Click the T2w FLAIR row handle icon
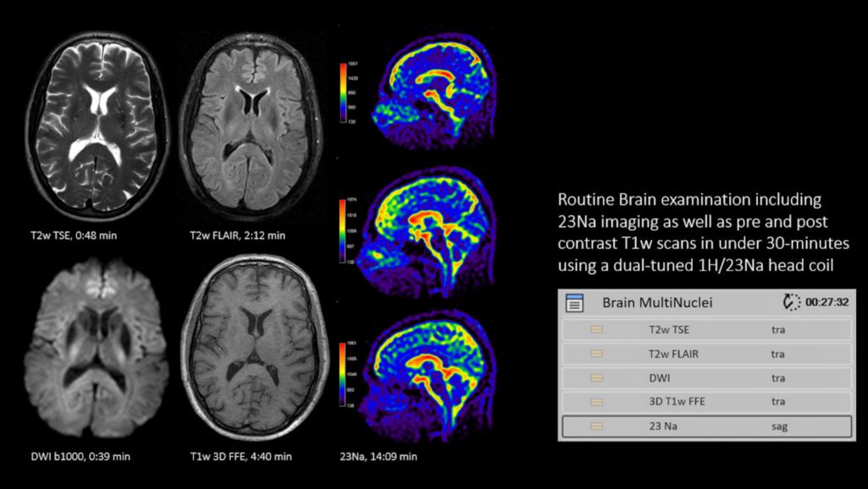This screenshot has width=868, height=489. (597, 353)
